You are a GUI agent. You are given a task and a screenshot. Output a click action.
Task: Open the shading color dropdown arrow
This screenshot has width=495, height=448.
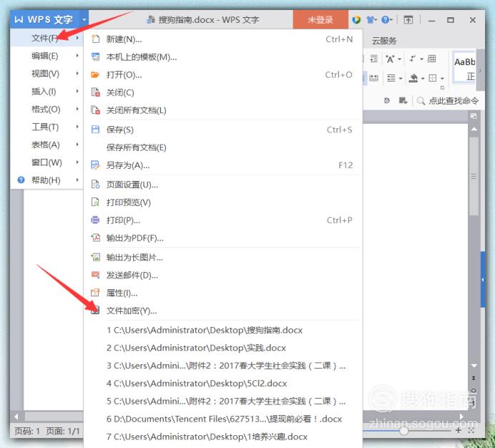[x=422, y=78]
